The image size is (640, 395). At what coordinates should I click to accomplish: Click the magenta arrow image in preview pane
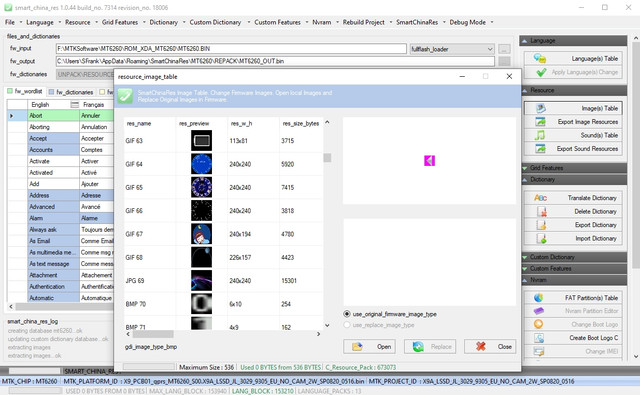(x=429, y=161)
